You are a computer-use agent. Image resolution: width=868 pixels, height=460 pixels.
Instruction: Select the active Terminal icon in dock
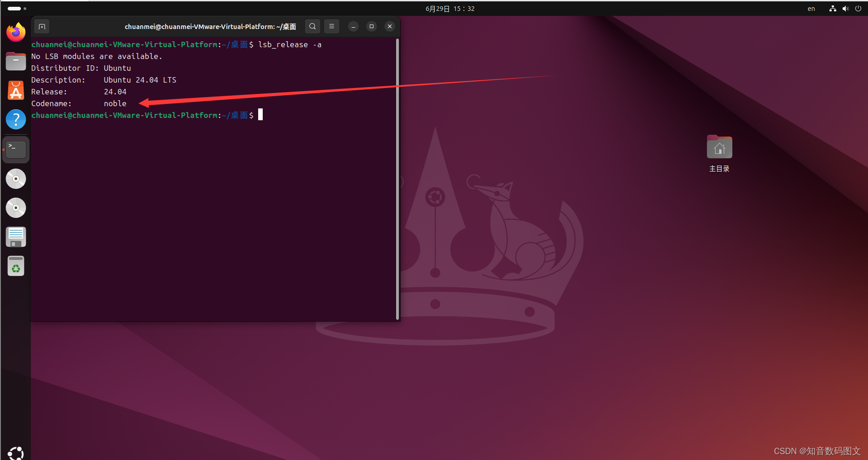(15, 149)
